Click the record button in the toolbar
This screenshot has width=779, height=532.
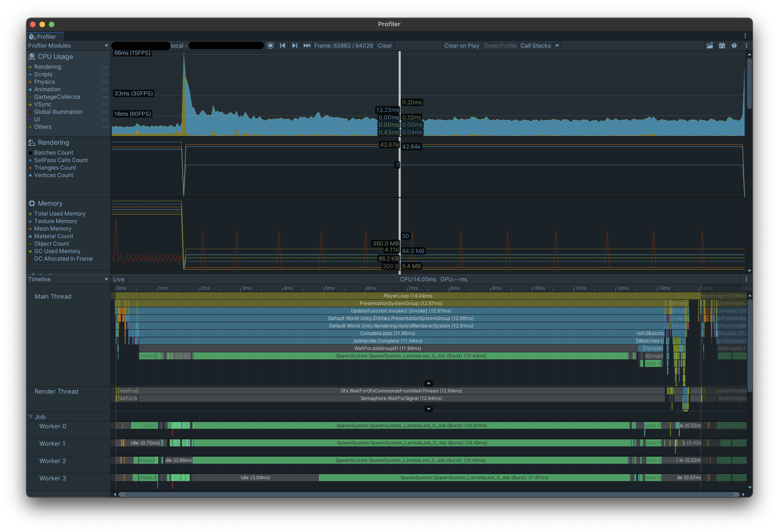click(x=271, y=46)
